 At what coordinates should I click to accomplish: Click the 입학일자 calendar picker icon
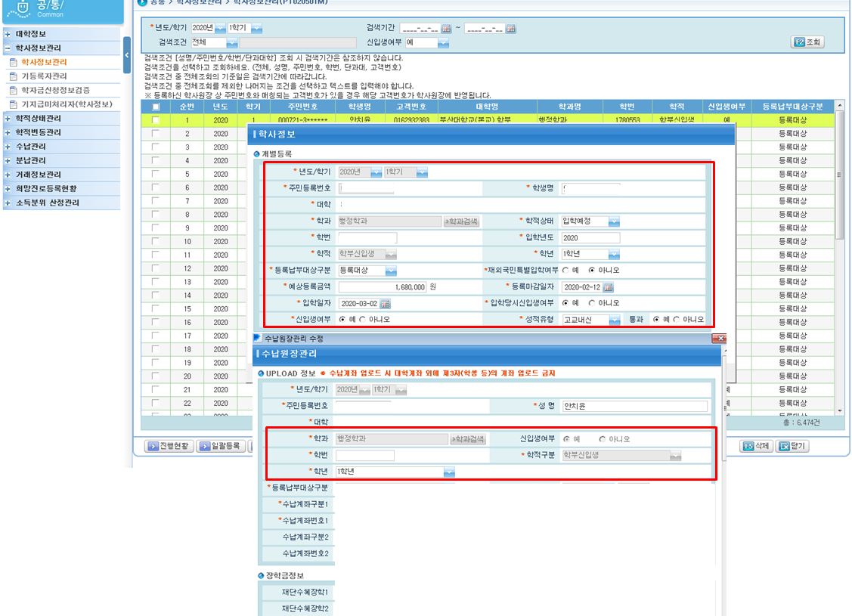tap(385, 304)
